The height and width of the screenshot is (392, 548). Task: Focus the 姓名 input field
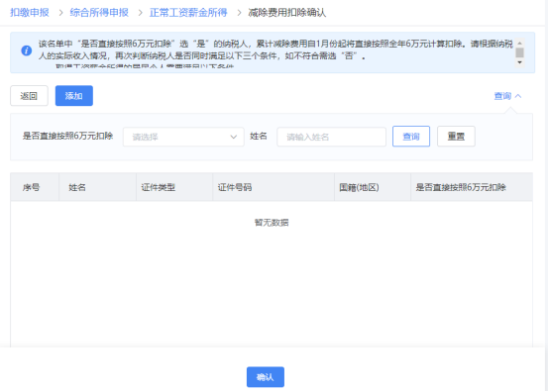331,137
